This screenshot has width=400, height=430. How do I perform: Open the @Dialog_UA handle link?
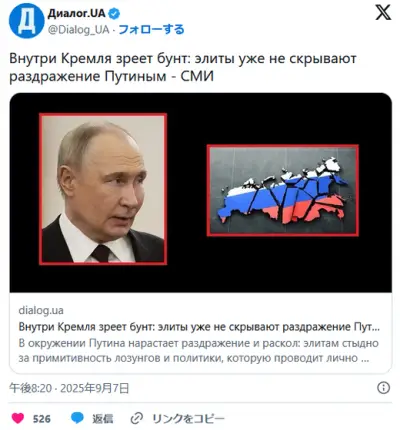pyautogui.click(x=79, y=30)
